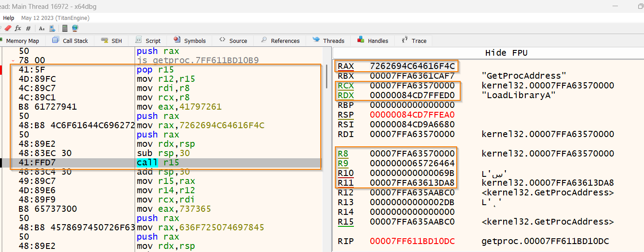Image resolution: width=644 pixels, height=252 pixels.
Task: Open the calculator tool
Action: (65, 28)
